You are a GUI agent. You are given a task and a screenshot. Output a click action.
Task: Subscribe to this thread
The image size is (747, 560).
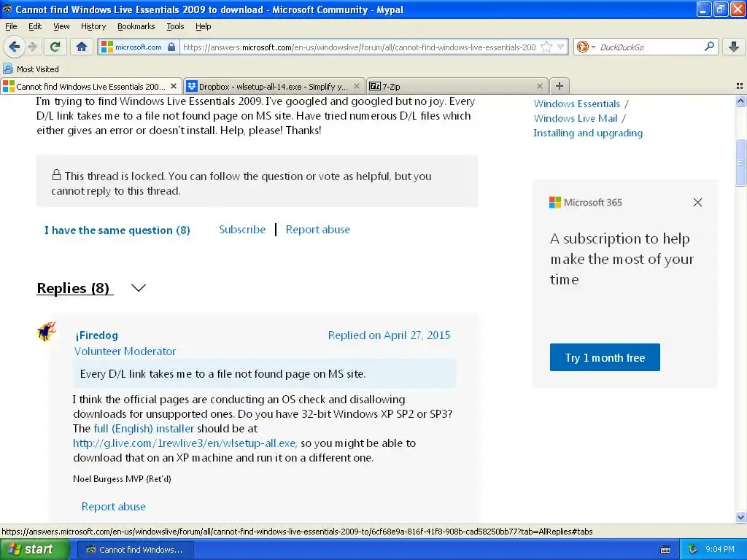[x=242, y=230]
